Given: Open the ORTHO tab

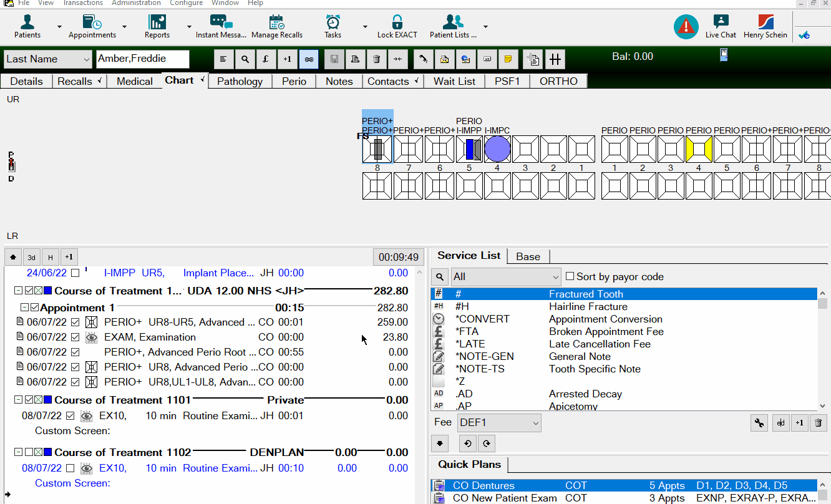Looking at the screenshot, I should pos(558,81).
